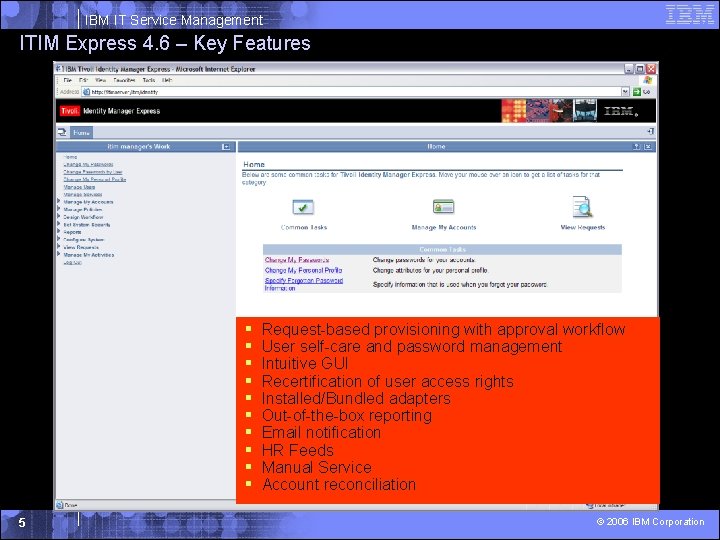This screenshot has width=720, height=540.
Task: Click the 'Change passwords for your accounts' description
Action: tap(424, 260)
